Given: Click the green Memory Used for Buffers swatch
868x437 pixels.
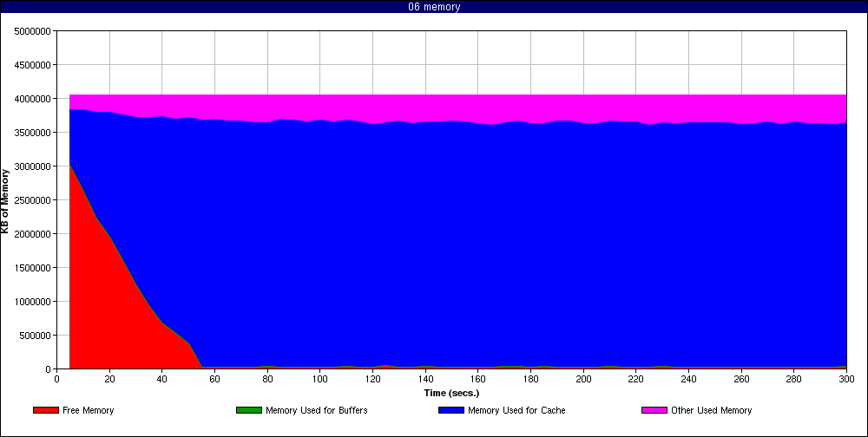Looking at the screenshot, I should tap(249, 410).
